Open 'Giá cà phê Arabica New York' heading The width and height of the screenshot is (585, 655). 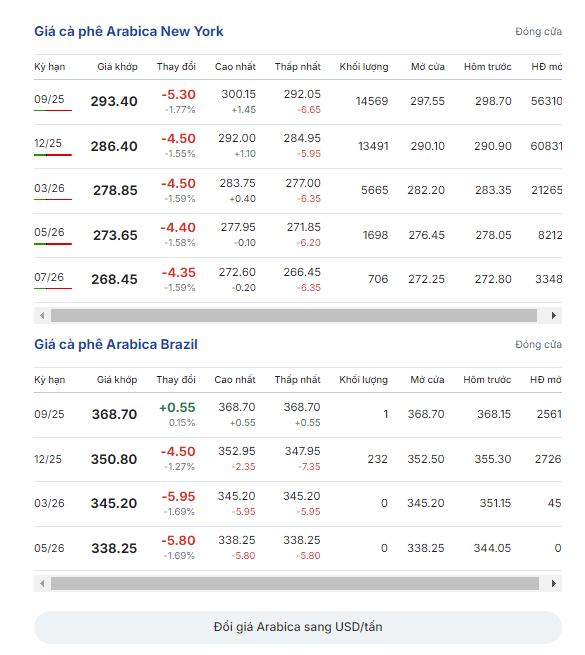[129, 31]
